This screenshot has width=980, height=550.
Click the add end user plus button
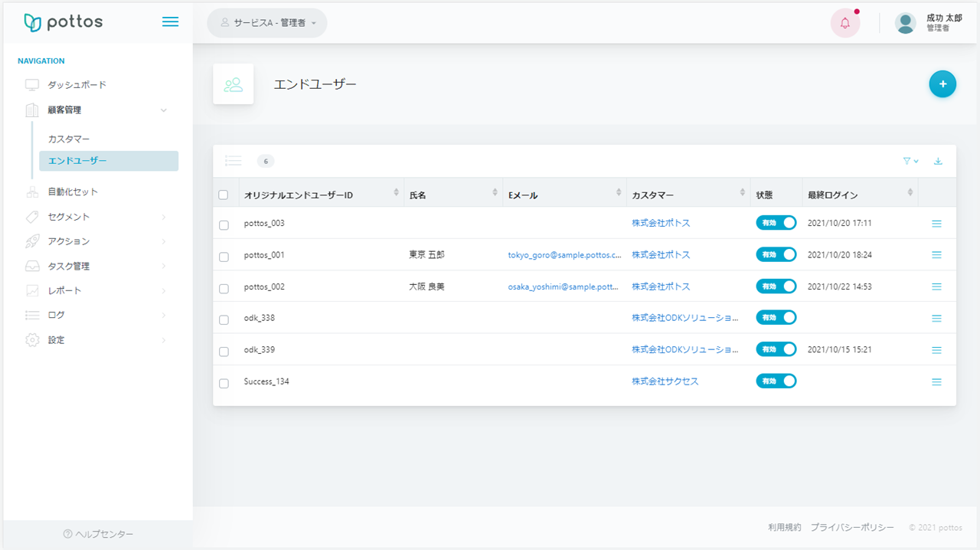942,84
